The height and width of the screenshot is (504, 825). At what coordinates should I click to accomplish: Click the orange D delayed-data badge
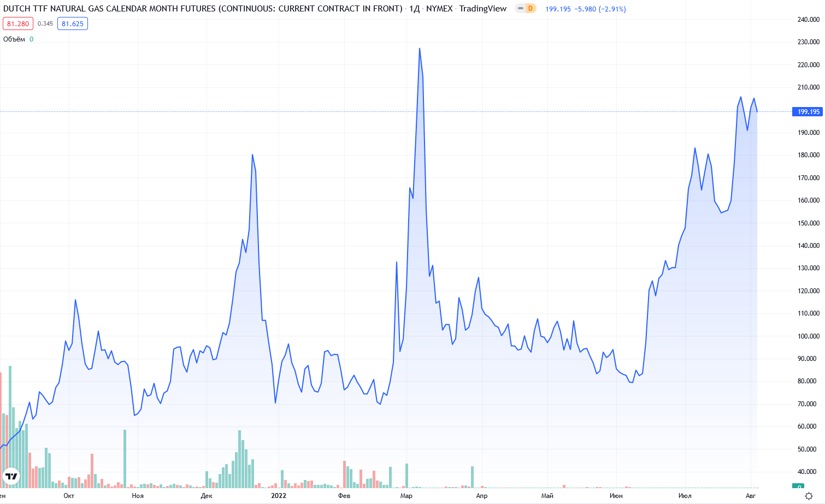(530, 9)
